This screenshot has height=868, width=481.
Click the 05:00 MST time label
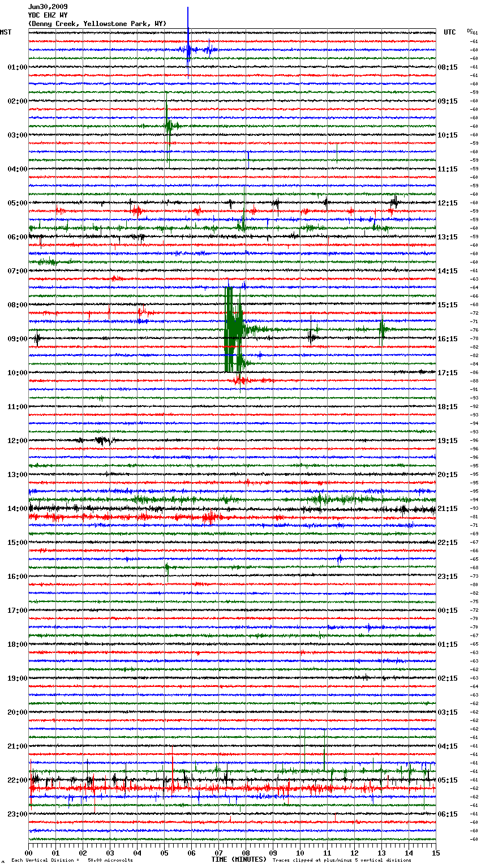pyautogui.click(x=18, y=203)
